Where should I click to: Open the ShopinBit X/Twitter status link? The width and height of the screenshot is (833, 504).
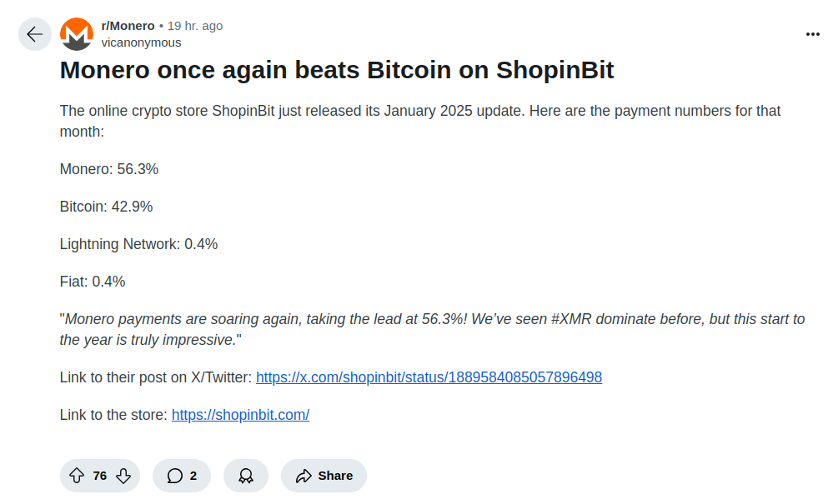429,377
